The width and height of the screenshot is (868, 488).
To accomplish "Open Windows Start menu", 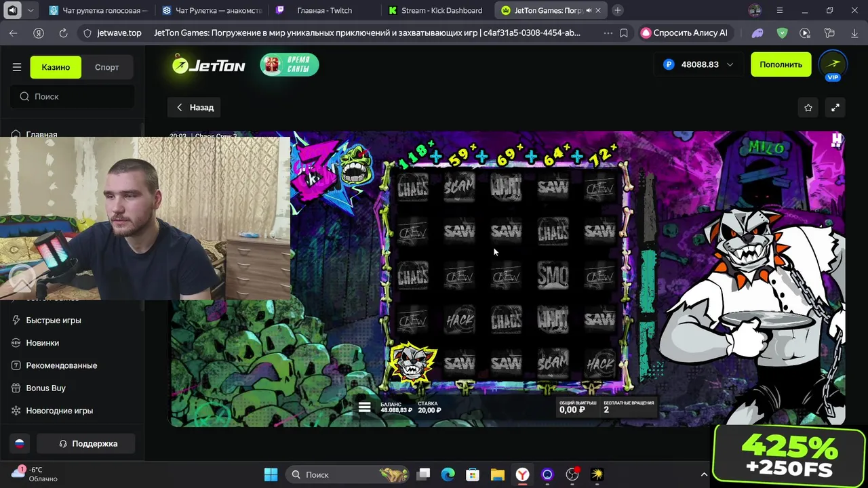I will [x=271, y=474].
